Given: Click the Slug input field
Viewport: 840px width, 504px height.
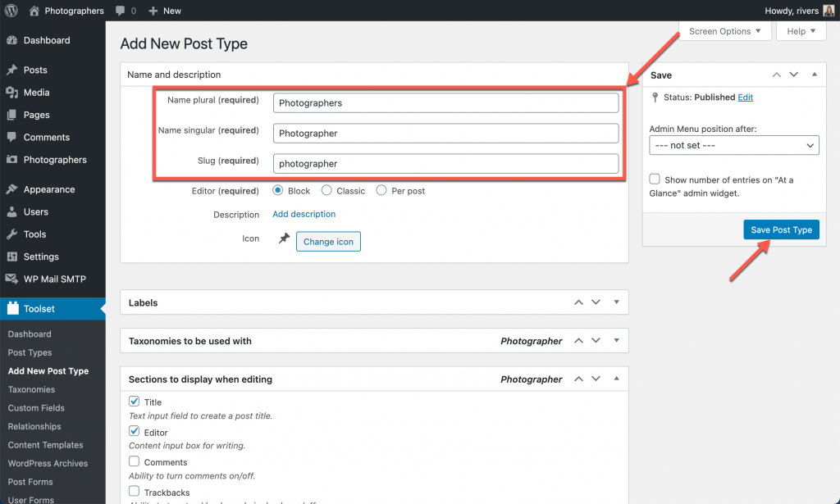Looking at the screenshot, I should tap(445, 164).
